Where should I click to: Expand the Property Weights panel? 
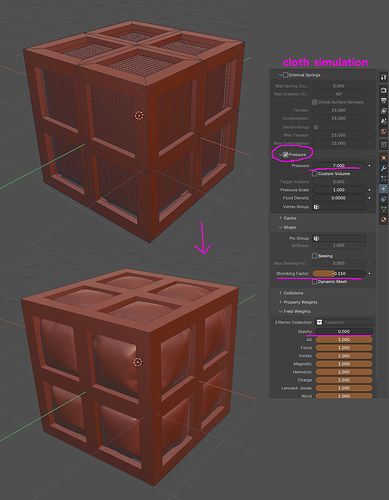(x=280, y=302)
